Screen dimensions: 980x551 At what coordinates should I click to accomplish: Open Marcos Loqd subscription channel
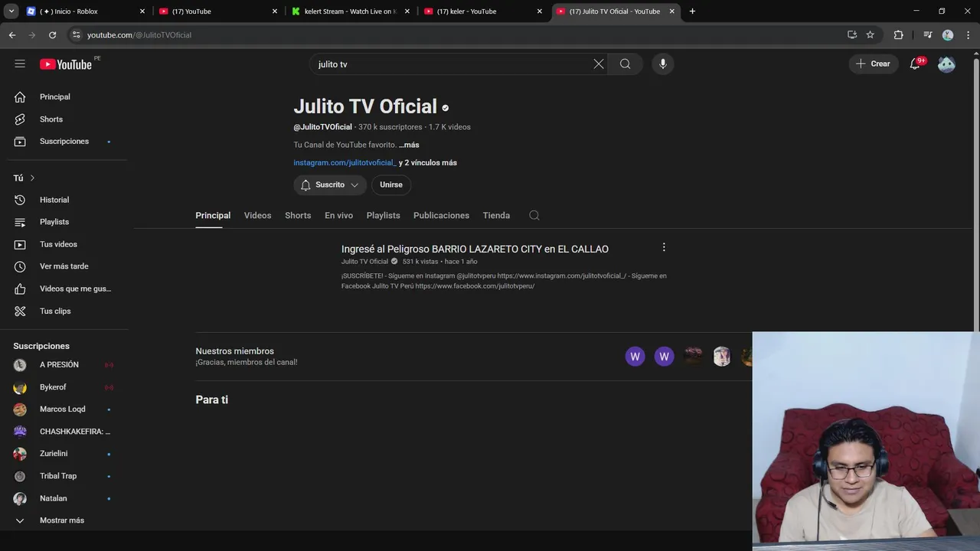(64, 409)
